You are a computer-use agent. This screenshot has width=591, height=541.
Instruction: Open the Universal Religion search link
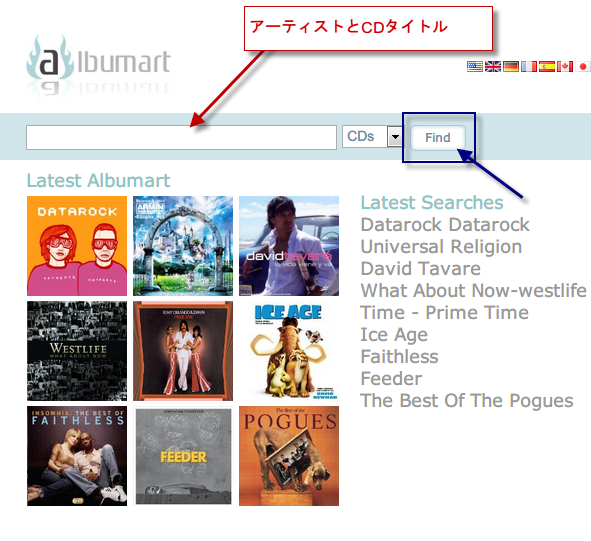click(441, 247)
